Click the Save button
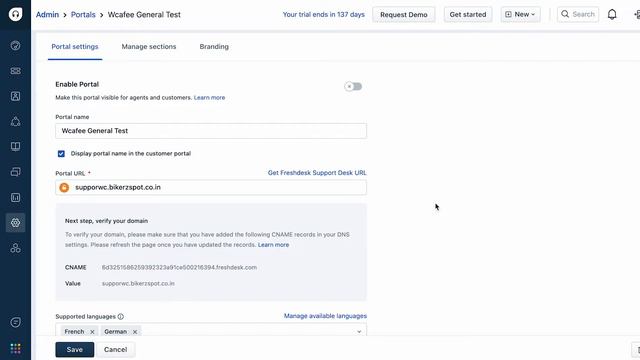The image size is (640, 360). coord(75,349)
